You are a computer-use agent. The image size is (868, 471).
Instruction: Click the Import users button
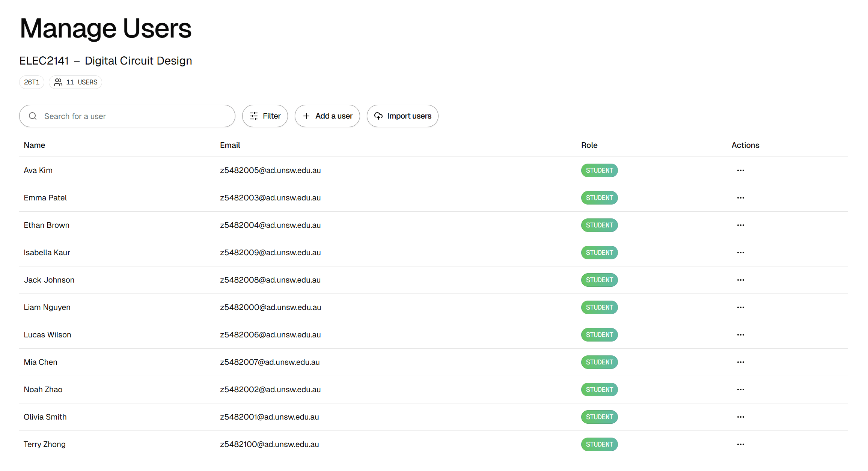tap(402, 116)
